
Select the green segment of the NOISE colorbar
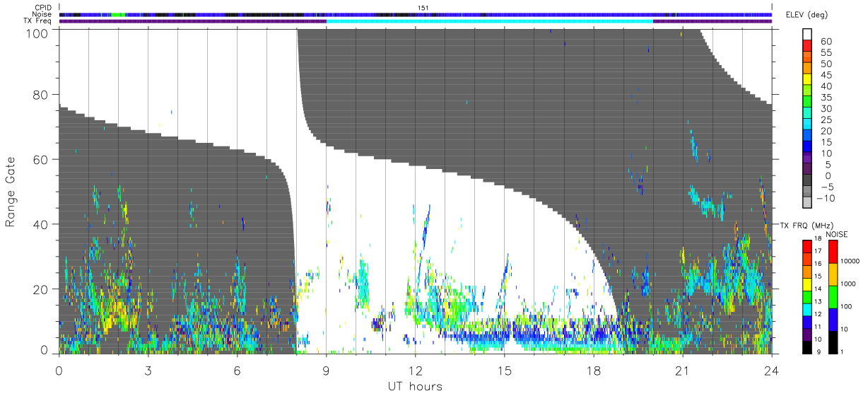tap(833, 297)
